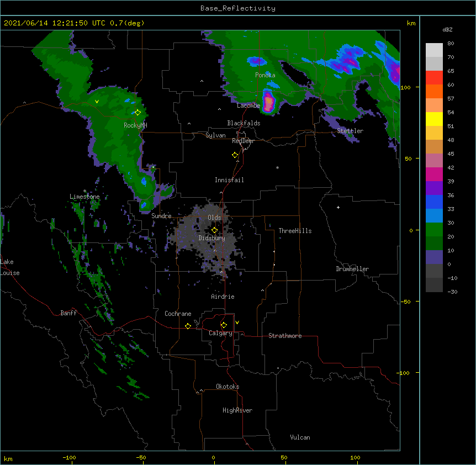Pick the red swatch in dBZ legend
This screenshot has width=476, height=465.
point(434,77)
